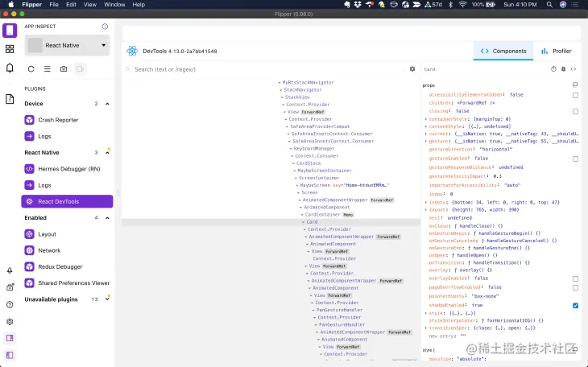Image resolution: width=588 pixels, height=367 pixels.
Task: Collapse the CardStack tree node
Action: (x=294, y=163)
